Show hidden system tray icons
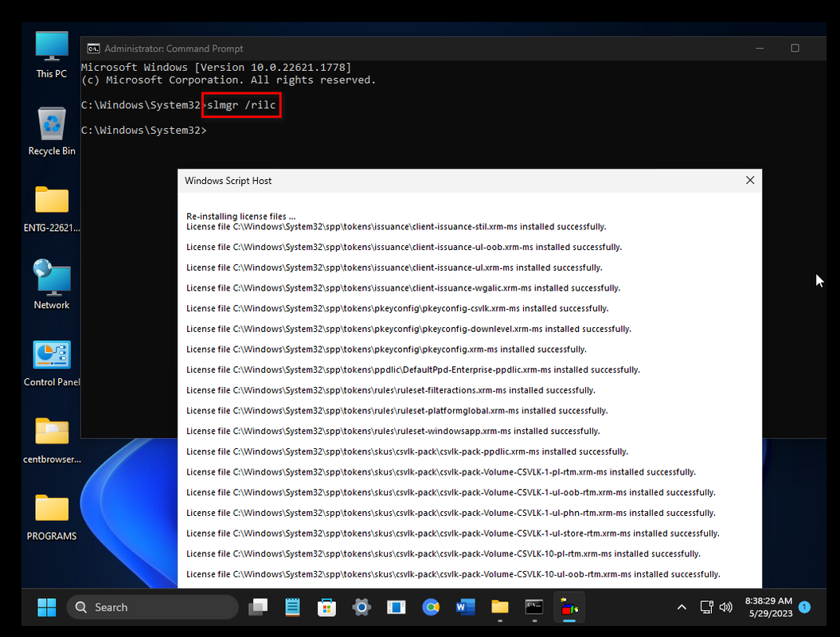The width and height of the screenshot is (840, 637). click(x=682, y=607)
